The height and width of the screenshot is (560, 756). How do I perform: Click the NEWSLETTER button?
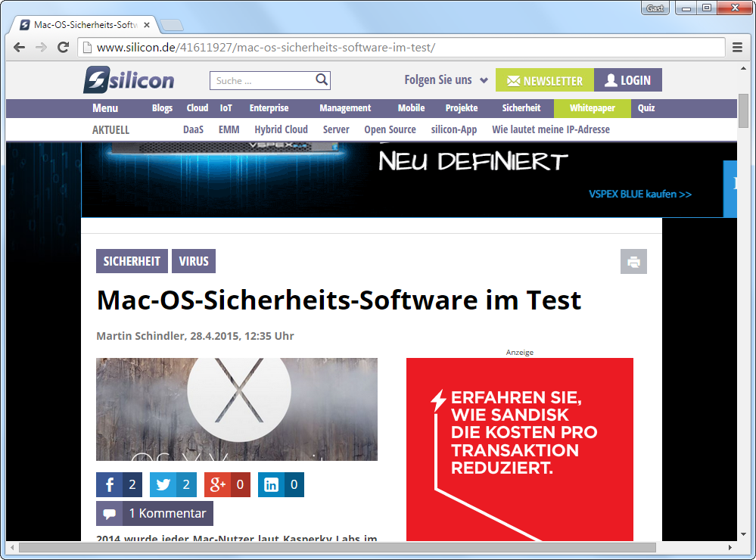pos(544,80)
